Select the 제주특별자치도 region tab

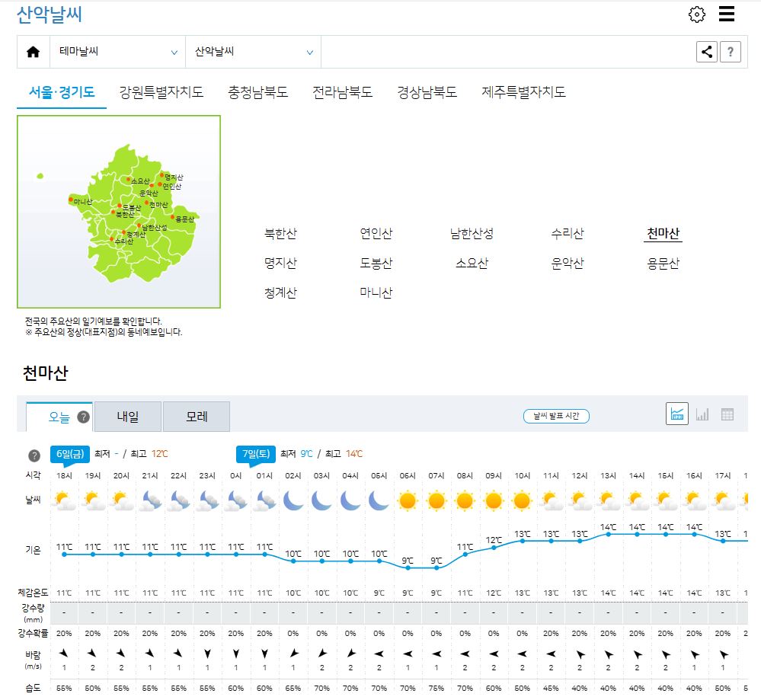(523, 92)
